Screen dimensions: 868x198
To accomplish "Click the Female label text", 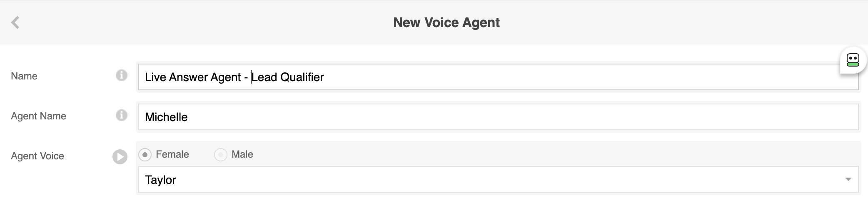I will 172,154.
